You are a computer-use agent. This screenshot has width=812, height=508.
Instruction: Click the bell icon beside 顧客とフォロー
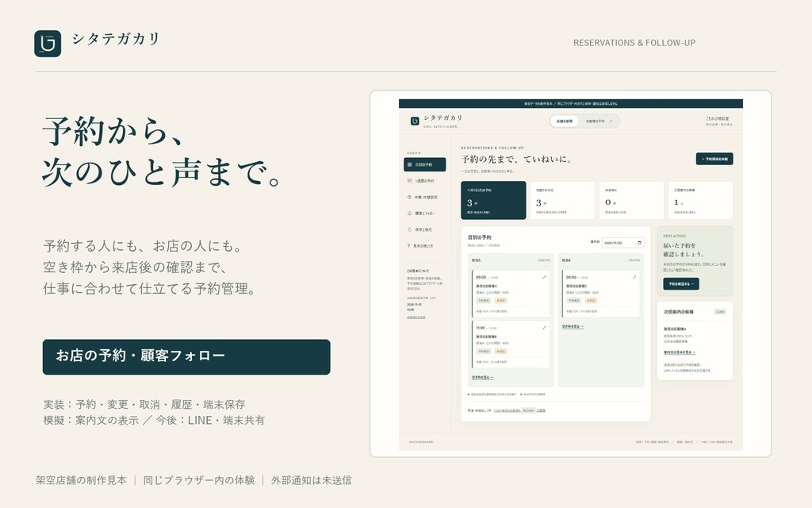pos(410,213)
